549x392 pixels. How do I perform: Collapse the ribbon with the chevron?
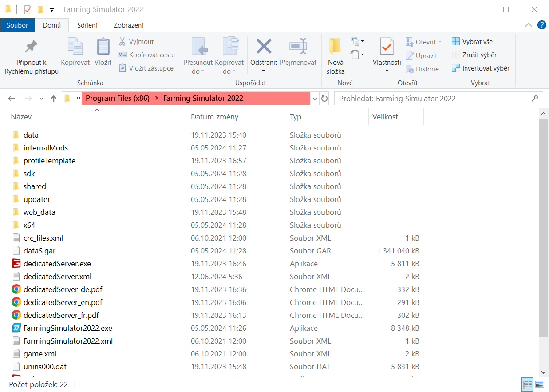[x=528, y=25]
